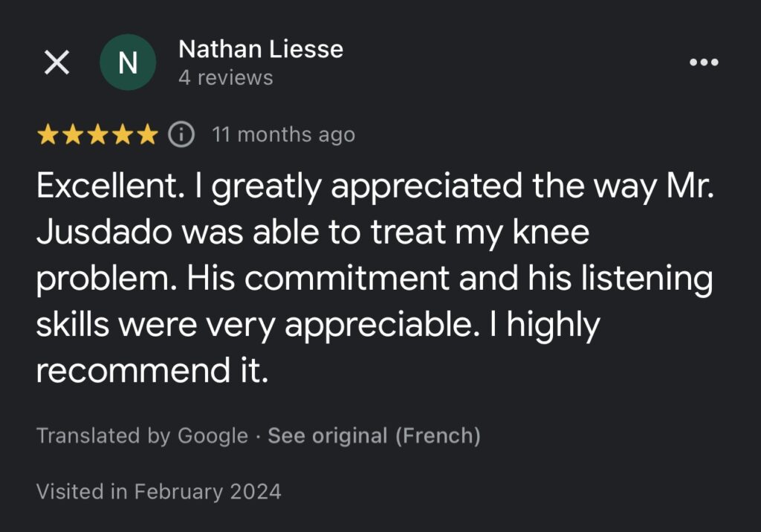Image resolution: width=761 pixels, height=532 pixels.
Task: Close the review with the X icon
Action: [x=56, y=62]
